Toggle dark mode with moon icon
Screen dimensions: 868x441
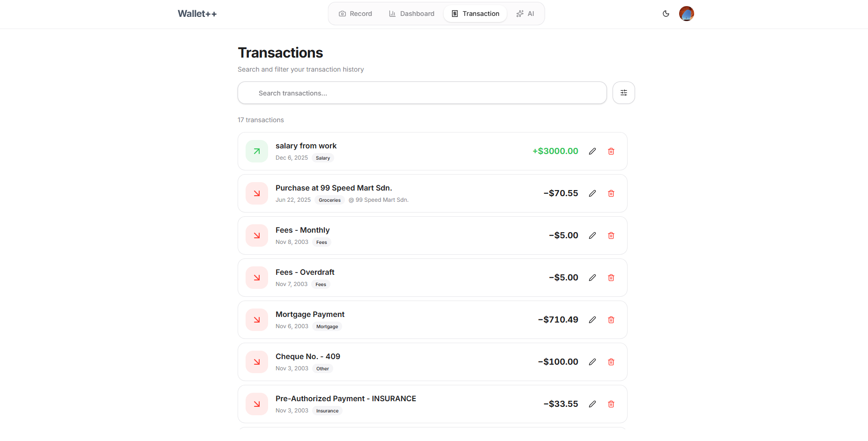[x=666, y=14]
